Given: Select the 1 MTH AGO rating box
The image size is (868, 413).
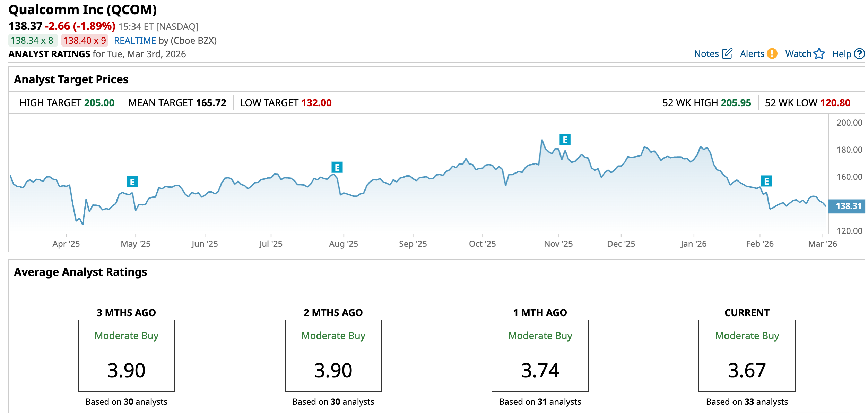Looking at the screenshot, I should (x=540, y=356).
